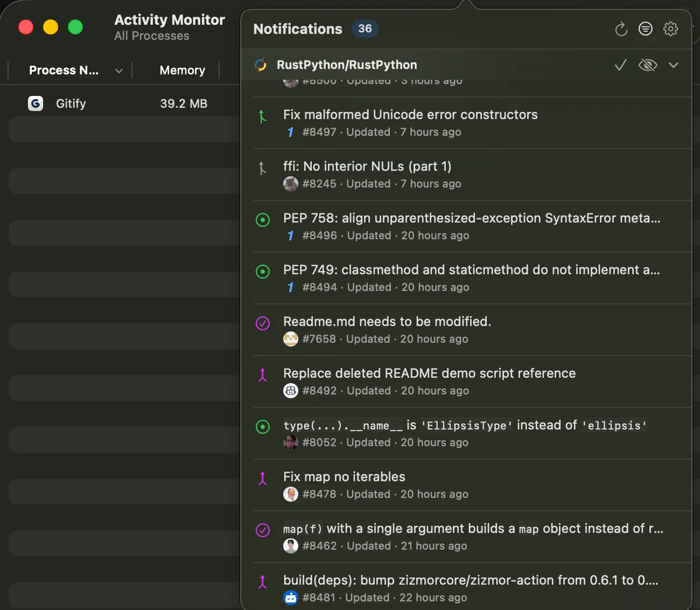Click the open issue icon beside EllipsisType notification
700x610 pixels.
tap(263, 427)
